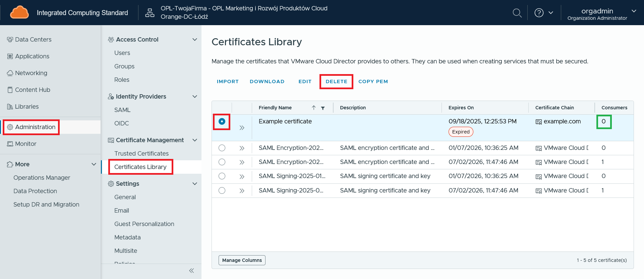Select the Example certificate radio button
This screenshot has width=644, height=279.
[222, 121]
